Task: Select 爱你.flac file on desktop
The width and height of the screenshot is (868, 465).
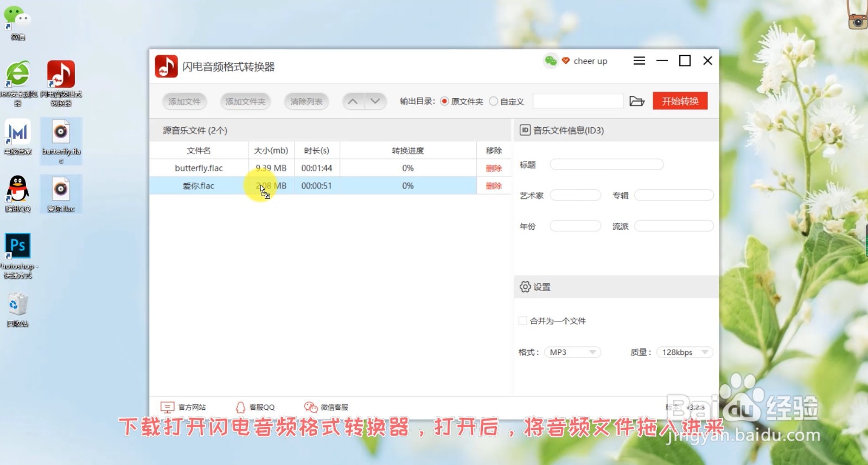Action: point(61,194)
